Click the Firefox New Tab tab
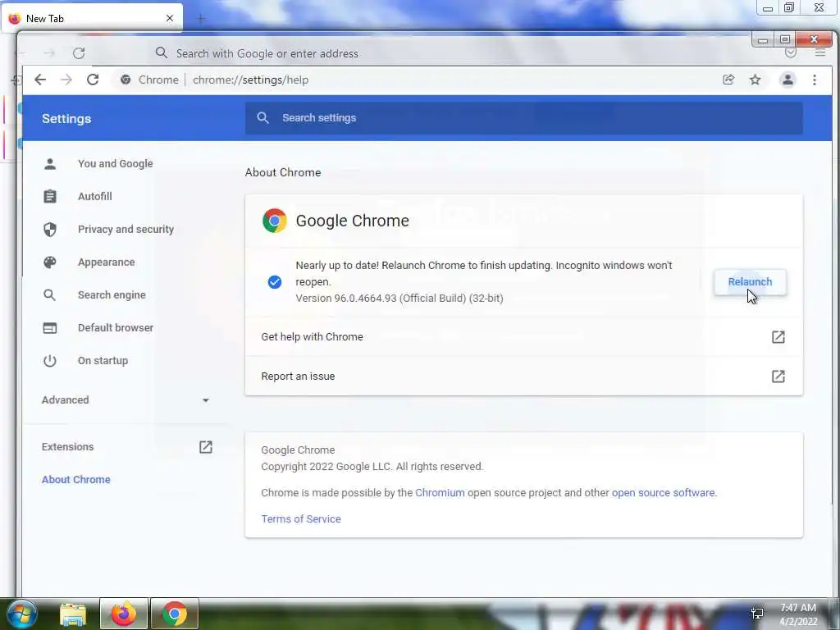 click(92, 18)
